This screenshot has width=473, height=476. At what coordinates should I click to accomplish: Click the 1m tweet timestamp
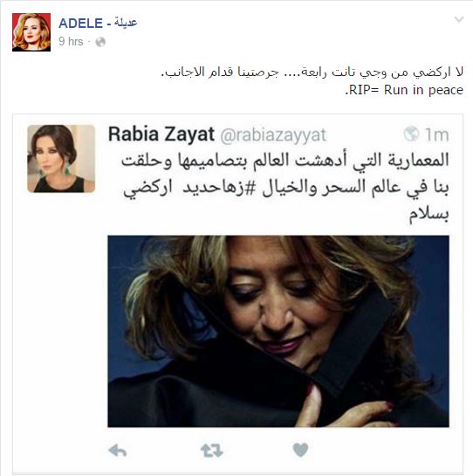[x=436, y=135]
